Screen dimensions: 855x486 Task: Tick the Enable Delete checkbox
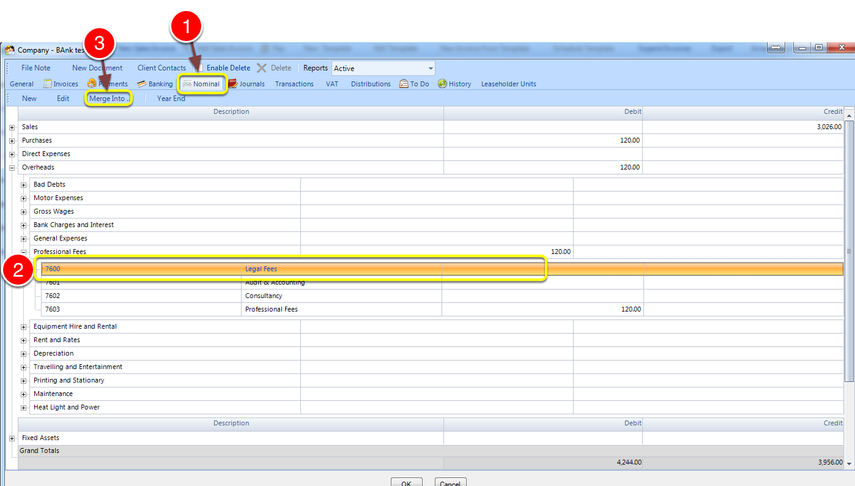[199, 68]
